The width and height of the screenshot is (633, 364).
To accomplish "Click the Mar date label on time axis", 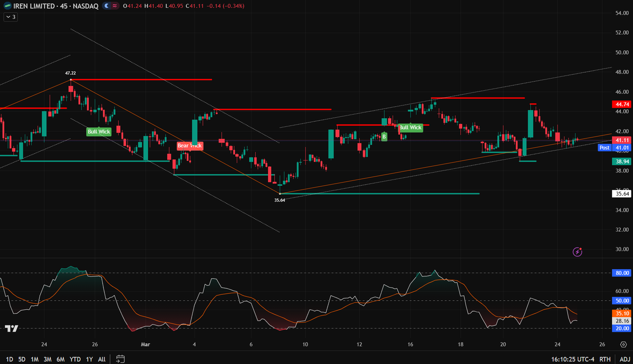I will (x=146, y=344).
